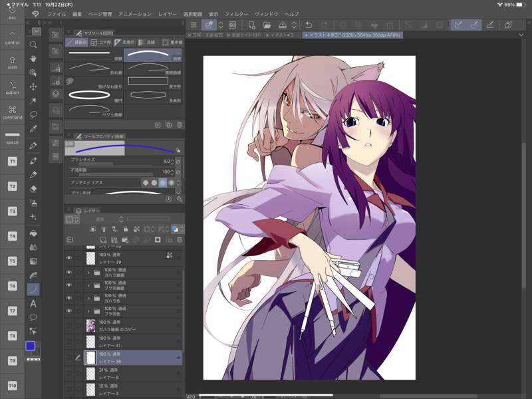Select the Text tool
Image resolution: width=532 pixels, height=399 pixels.
(x=33, y=303)
